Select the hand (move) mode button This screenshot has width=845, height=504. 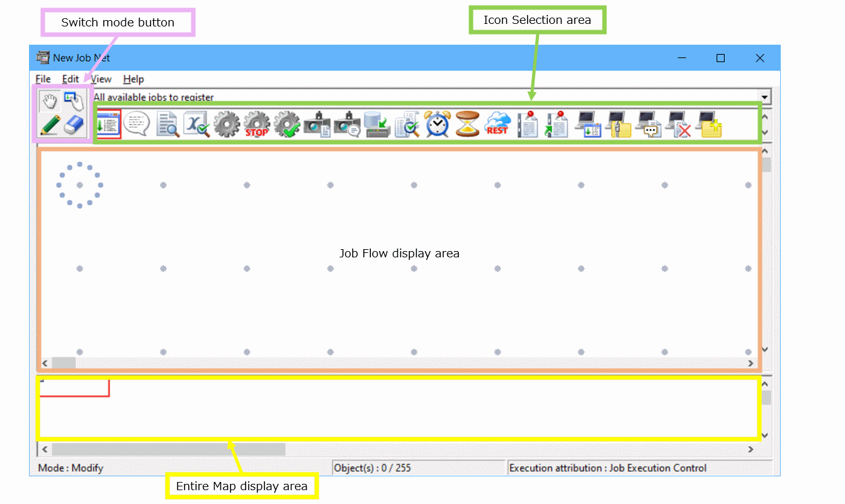[50, 101]
